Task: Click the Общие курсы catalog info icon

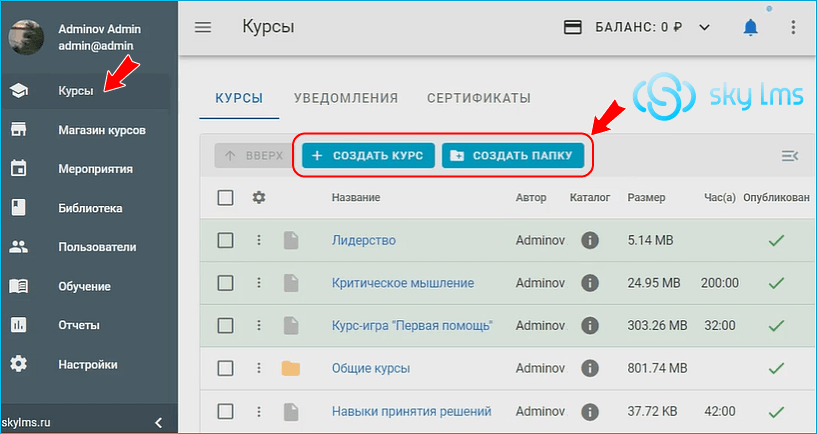Action: click(x=590, y=368)
